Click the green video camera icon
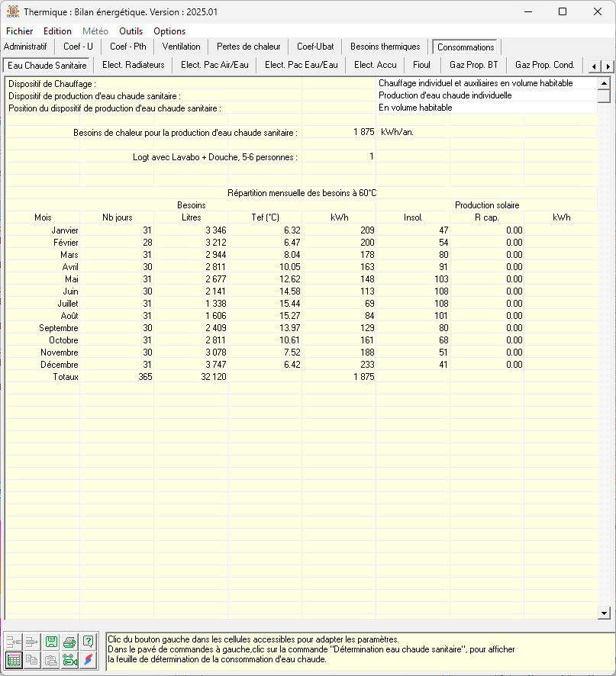The width and height of the screenshot is (616, 676). point(70,661)
